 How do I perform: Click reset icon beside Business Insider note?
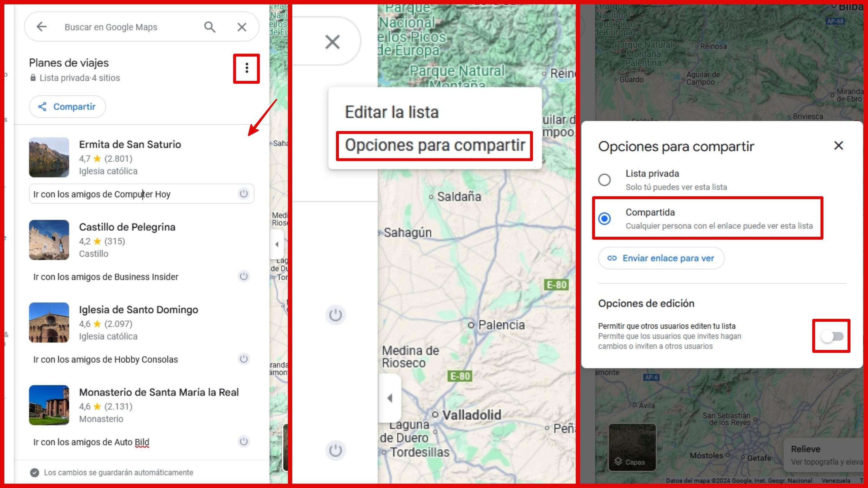point(244,276)
